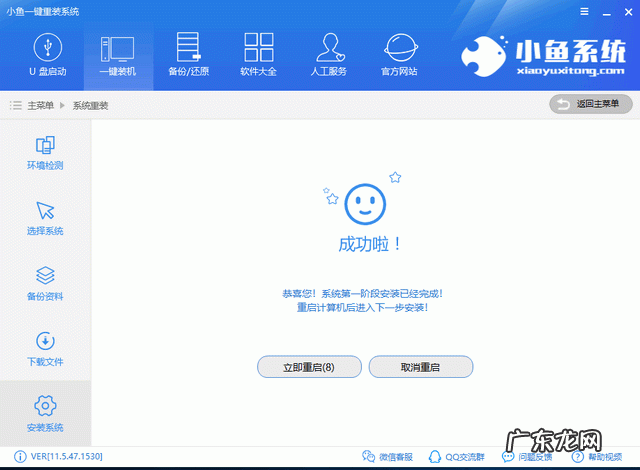
Task: Open the 软件大全 software collection
Action: (259, 55)
